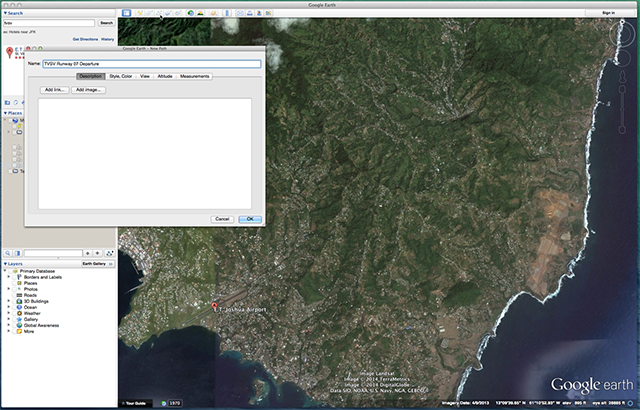Click the zoom slider on the map
Screen dimensions: 640x410
(622, 109)
